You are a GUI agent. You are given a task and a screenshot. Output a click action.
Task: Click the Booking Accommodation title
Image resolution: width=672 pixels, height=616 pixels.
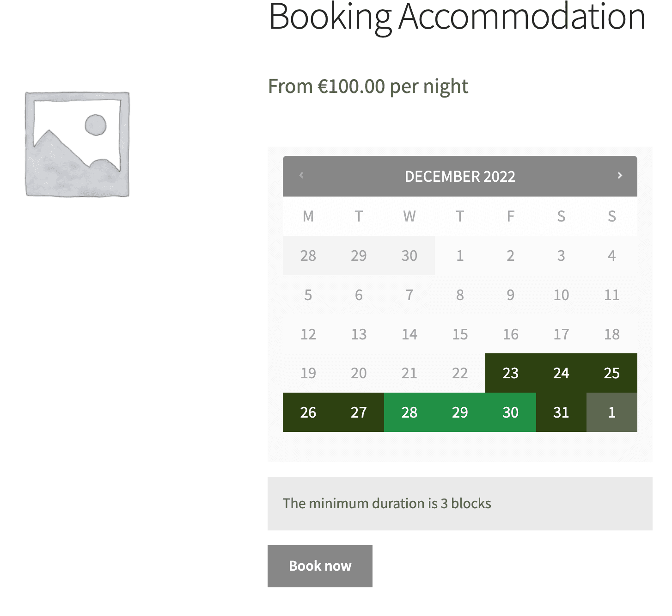(x=458, y=16)
